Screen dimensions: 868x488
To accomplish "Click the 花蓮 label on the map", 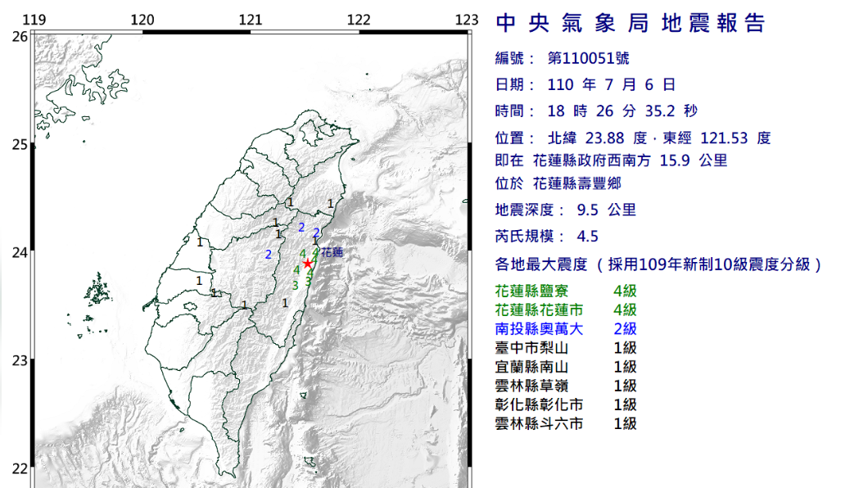I will [x=332, y=252].
